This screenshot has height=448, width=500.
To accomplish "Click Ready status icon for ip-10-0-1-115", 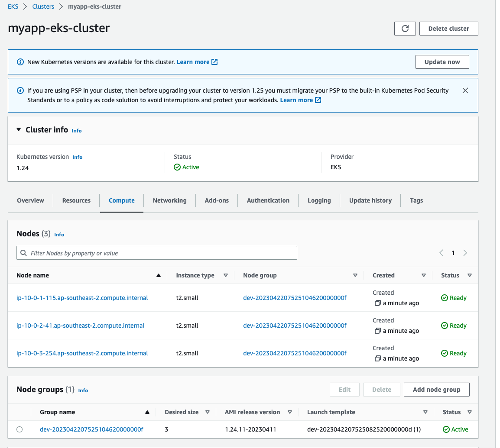I will (x=445, y=298).
